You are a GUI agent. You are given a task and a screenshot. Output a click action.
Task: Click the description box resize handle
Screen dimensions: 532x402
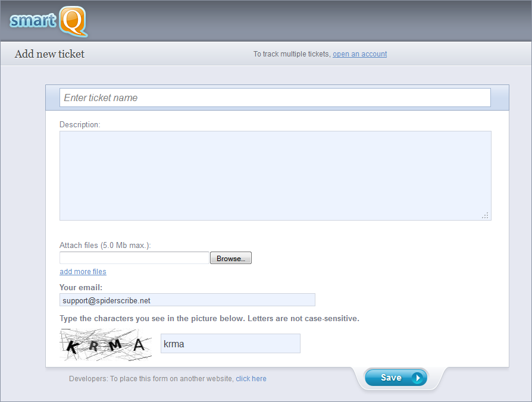pyautogui.click(x=485, y=215)
